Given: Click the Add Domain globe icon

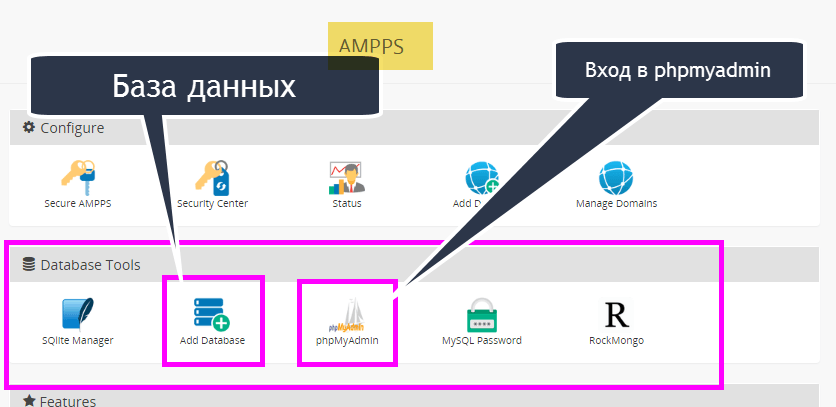Looking at the screenshot, I should tap(481, 178).
